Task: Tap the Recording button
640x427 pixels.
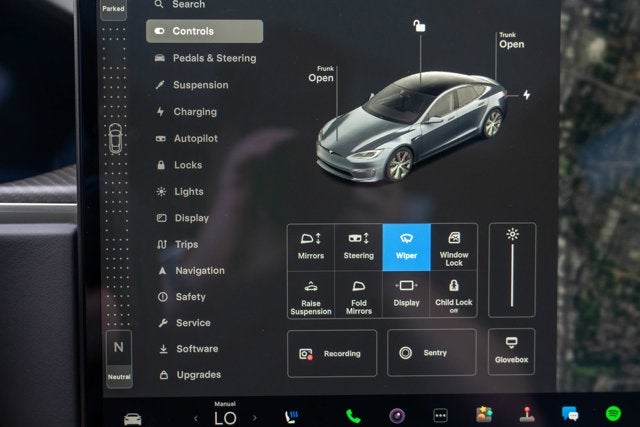Action: (x=332, y=354)
